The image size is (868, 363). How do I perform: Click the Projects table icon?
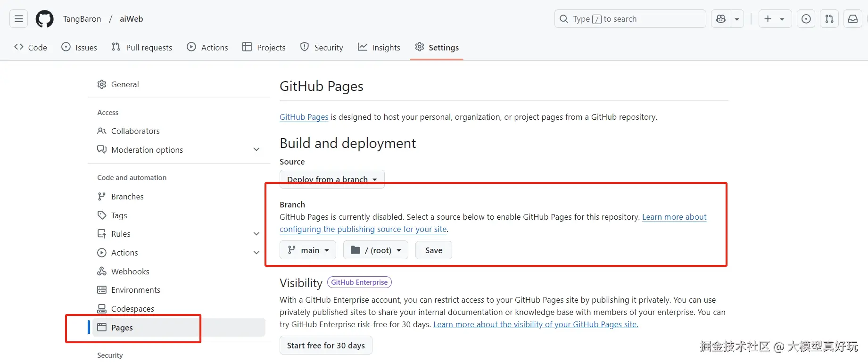pyautogui.click(x=247, y=47)
